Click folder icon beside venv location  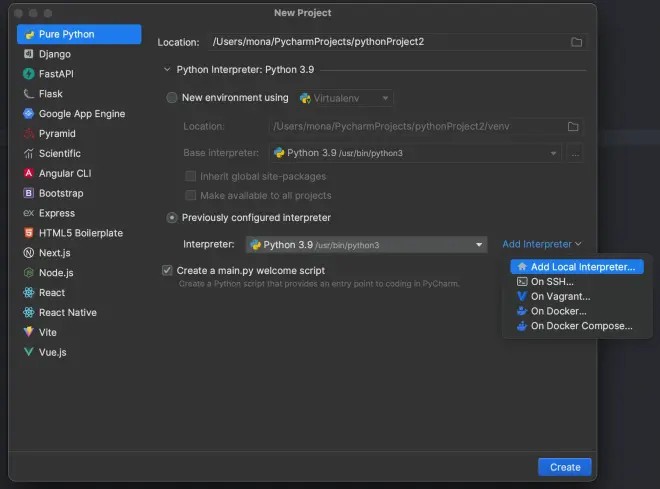tap(573, 127)
